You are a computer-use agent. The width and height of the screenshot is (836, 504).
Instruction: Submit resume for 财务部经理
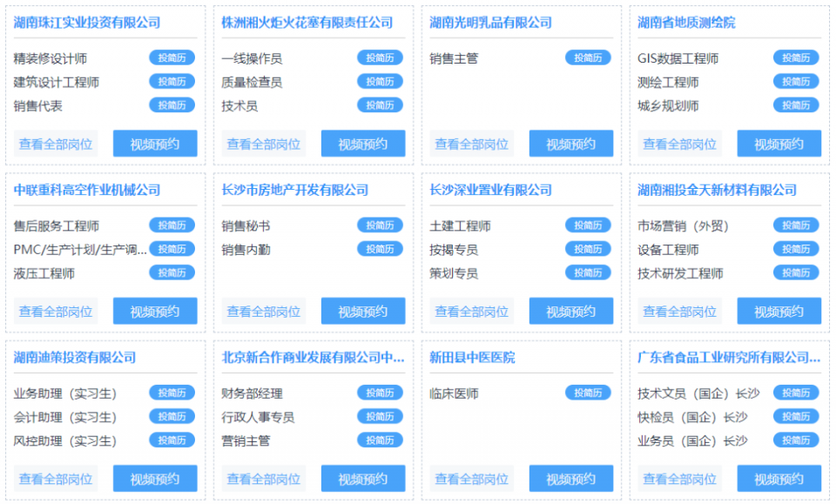point(380,393)
